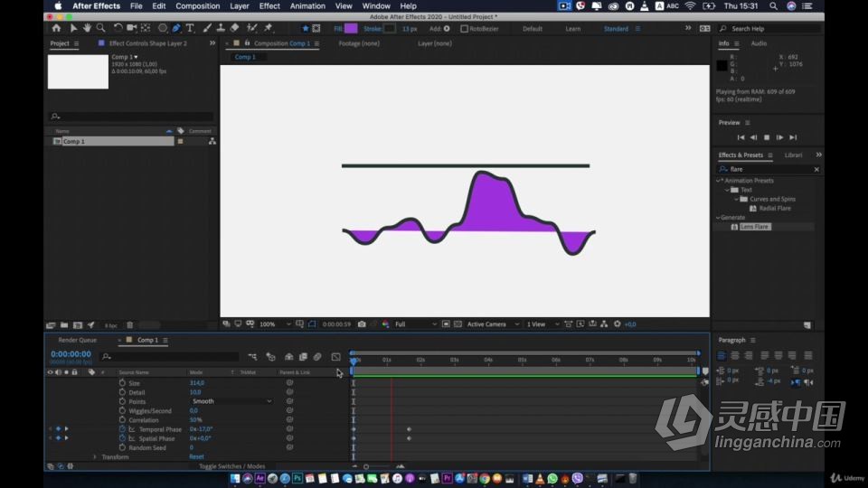
Task: Toggle the stopwatch for the Detail property
Action: click(x=122, y=392)
